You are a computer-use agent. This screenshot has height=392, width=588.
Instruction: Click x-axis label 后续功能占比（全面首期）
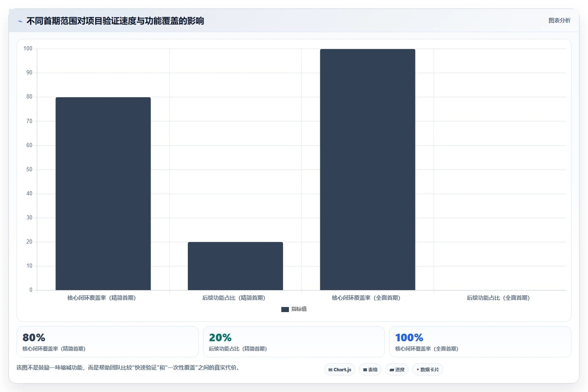point(498,298)
